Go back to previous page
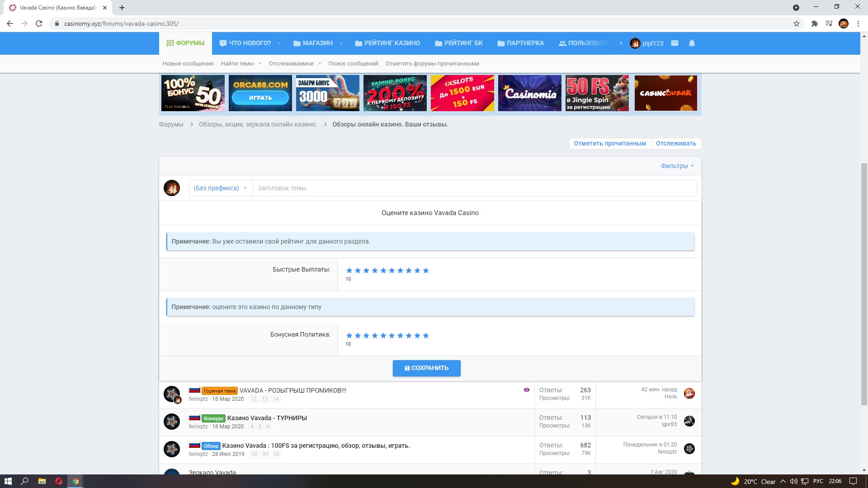This screenshot has height=488, width=868. (x=10, y=23)
